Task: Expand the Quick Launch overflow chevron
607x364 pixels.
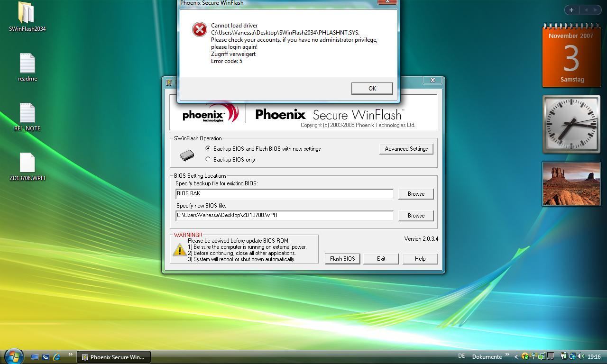Action: coord(71,355)
